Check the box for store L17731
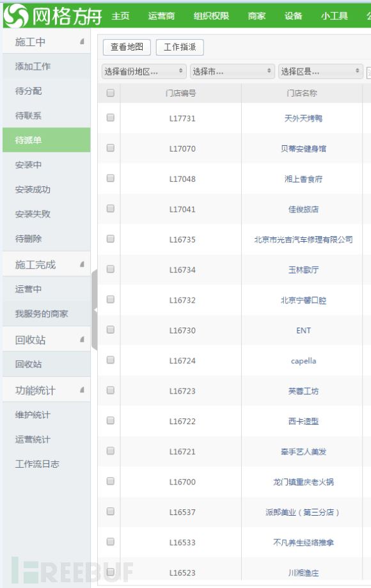Screen dimensions: 371x588 coord(110,118)
